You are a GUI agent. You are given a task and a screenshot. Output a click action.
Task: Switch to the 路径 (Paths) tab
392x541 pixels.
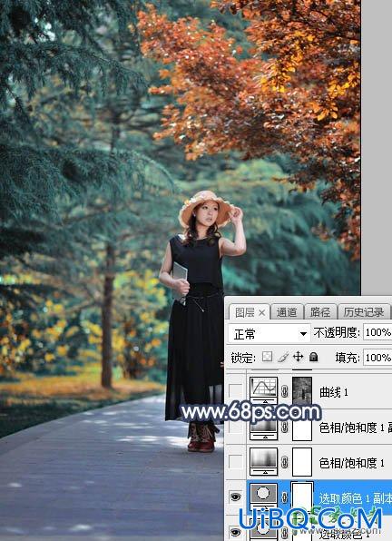(320, 312)
